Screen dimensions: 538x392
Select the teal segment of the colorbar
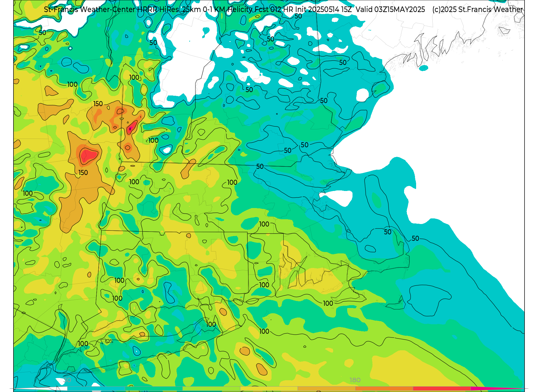tap(96, 389)
